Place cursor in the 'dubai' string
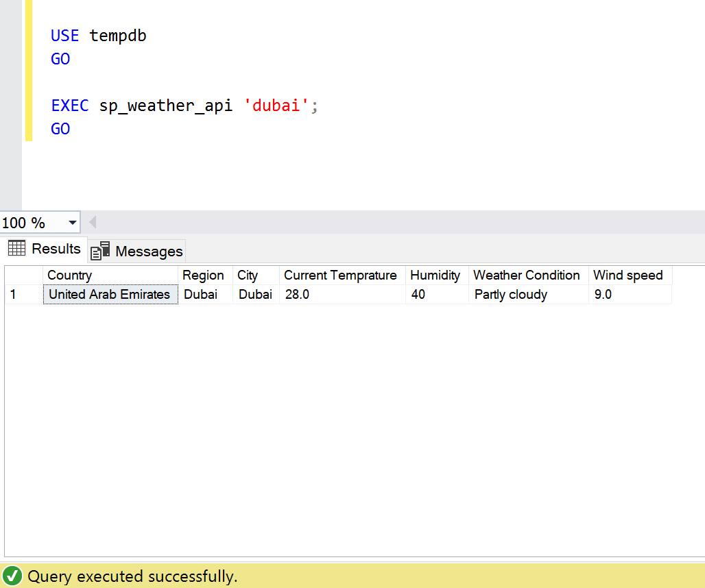 [277, 106]
